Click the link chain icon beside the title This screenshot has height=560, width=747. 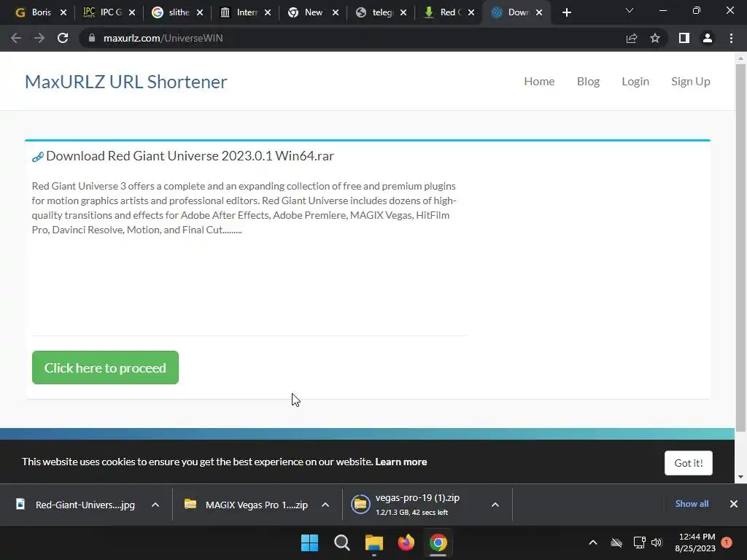38,157
